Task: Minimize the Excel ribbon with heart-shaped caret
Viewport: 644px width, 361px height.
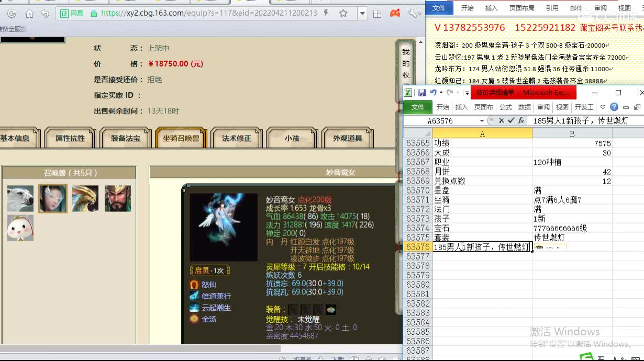Action: pos(603,107)
